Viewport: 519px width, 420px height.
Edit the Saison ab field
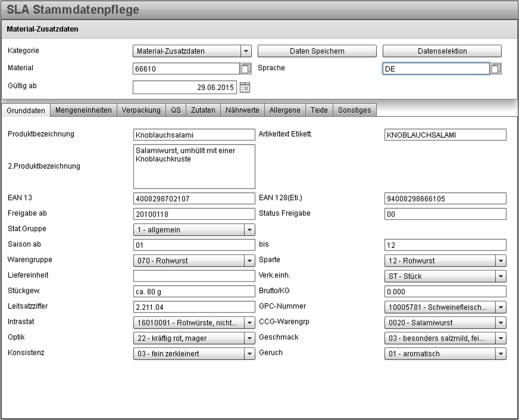pos(194,245)
